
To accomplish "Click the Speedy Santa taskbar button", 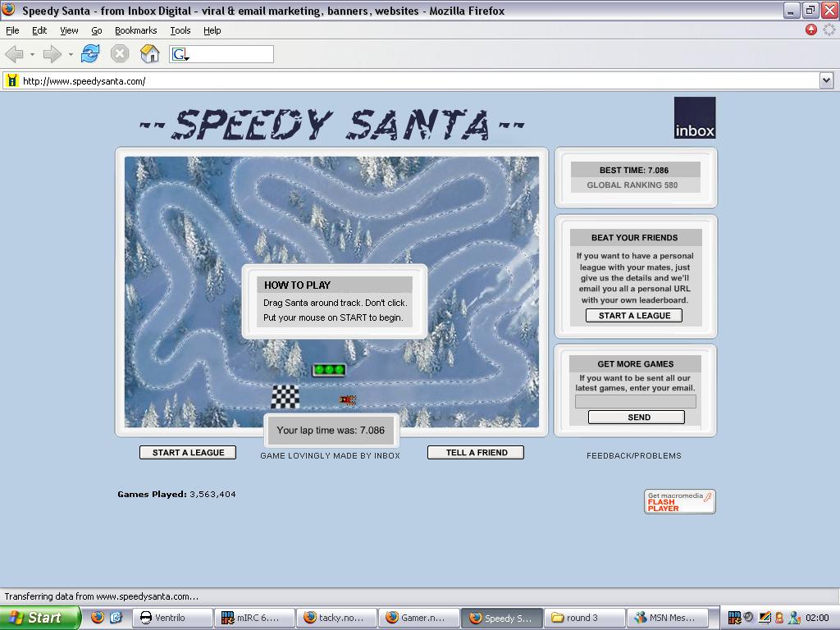I will [502, 618].
